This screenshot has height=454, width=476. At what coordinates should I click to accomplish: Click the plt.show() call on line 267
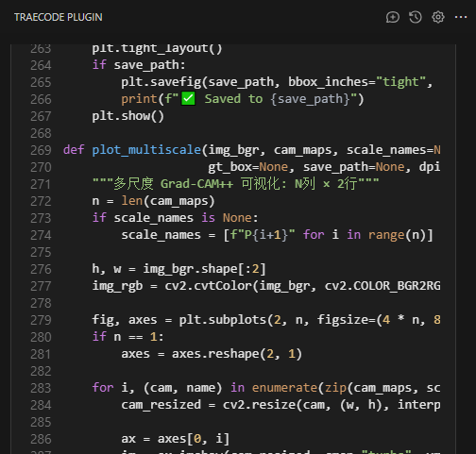(x=127, y=116)
